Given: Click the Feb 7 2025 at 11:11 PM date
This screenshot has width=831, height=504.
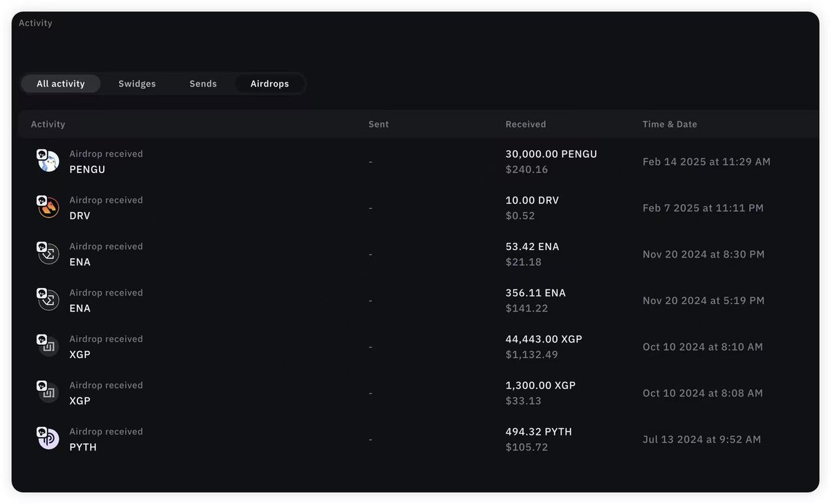Looking at the screenshot, I should click(703, 208).
